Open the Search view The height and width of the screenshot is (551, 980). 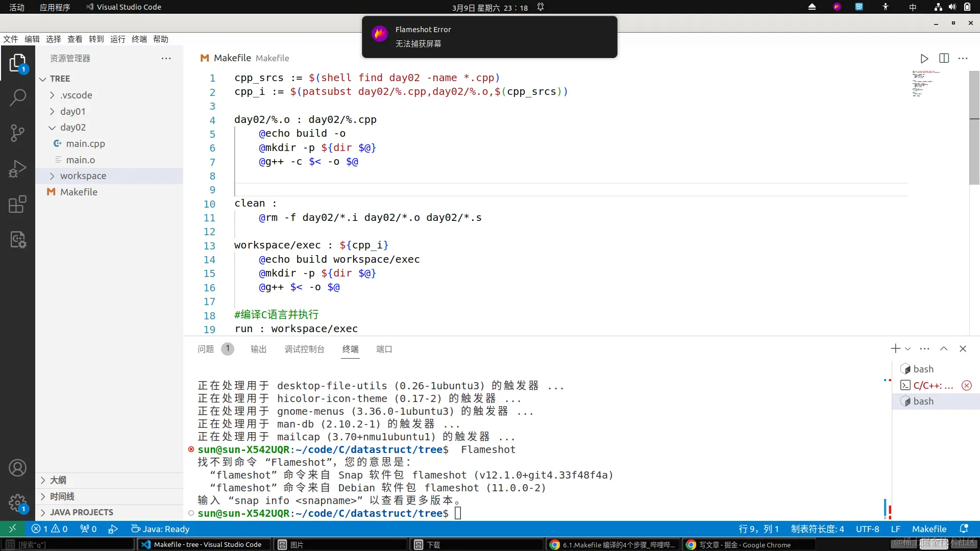(x=18, y=97)
